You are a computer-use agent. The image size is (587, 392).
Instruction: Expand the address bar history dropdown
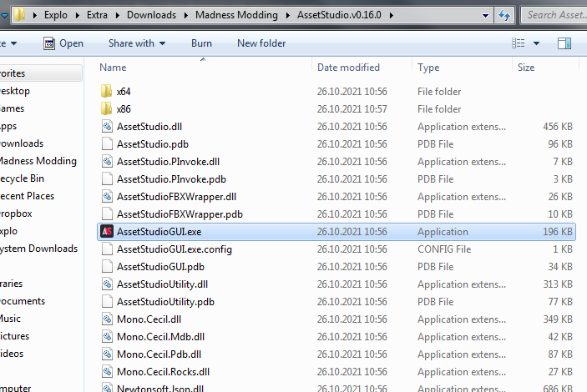coord(483,15)
